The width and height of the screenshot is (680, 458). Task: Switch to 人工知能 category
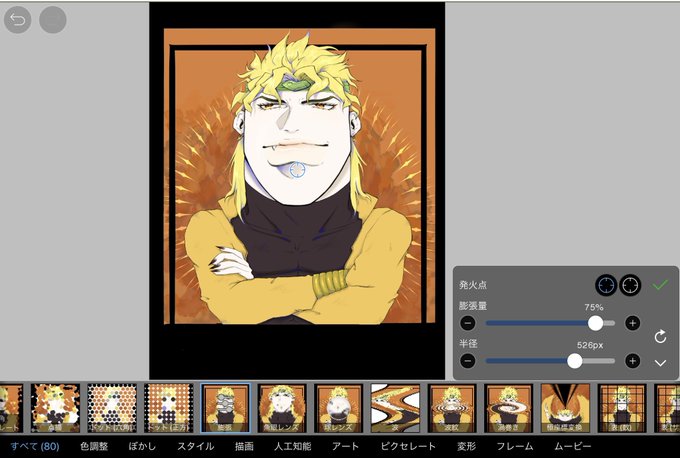(x=293, y=446)
